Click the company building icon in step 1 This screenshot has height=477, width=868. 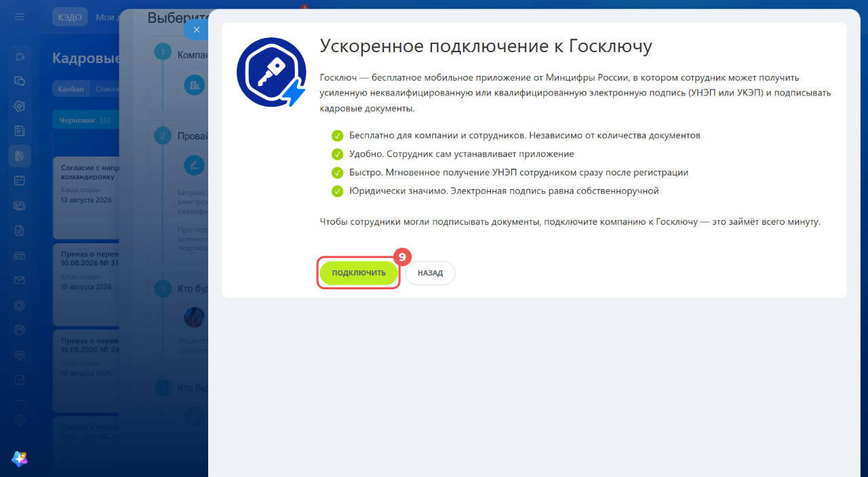tap(195, 85)
